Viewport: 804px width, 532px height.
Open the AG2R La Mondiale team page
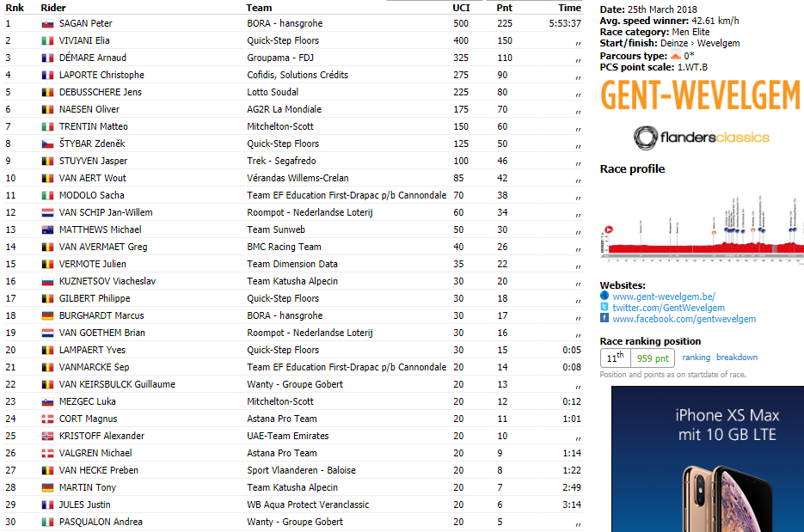284,109
